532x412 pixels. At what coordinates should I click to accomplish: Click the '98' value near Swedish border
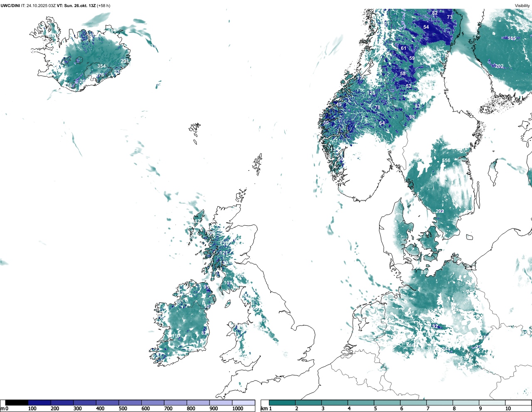[x=412, y=117]
